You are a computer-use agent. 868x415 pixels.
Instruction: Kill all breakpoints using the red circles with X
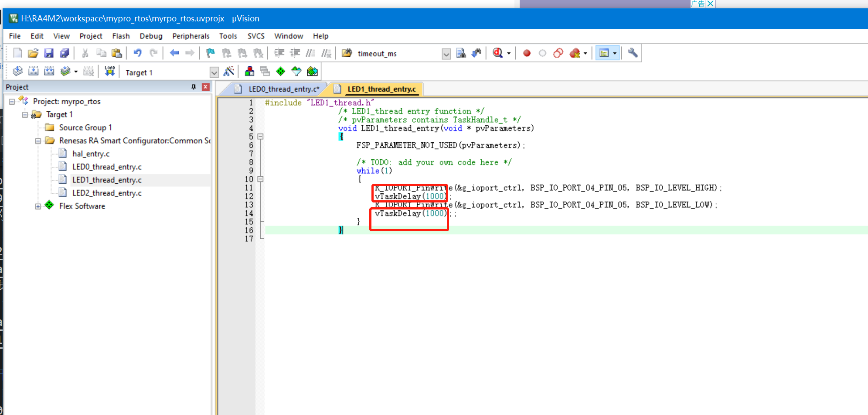[575, 53]
